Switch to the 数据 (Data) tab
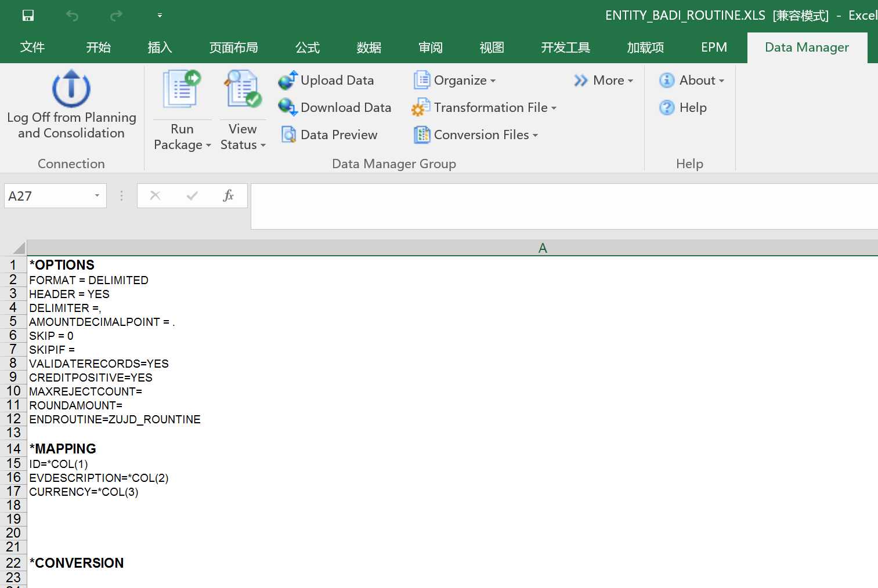This screenshot has width=878, height=588. point(369,48)
